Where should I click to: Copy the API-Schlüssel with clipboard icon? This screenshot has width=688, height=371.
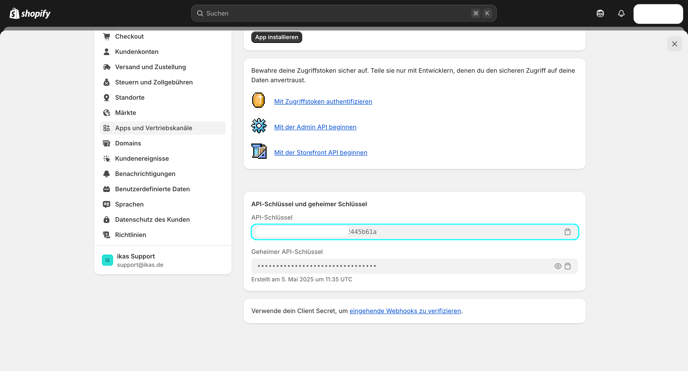(x=567, y=232)
